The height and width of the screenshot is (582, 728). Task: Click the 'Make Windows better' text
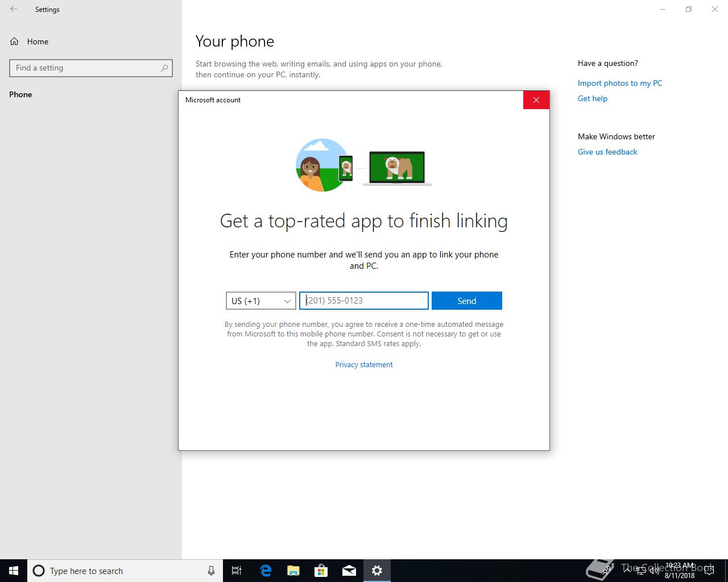click(617, 136)
